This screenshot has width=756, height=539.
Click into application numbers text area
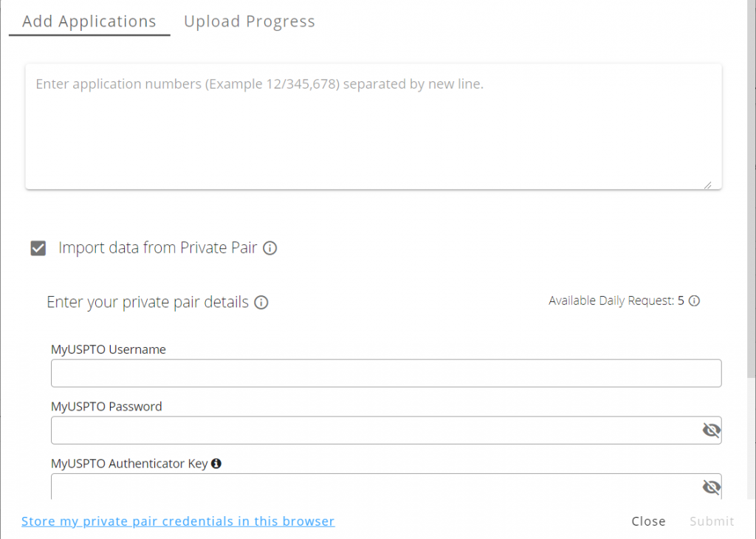[373, 126]
